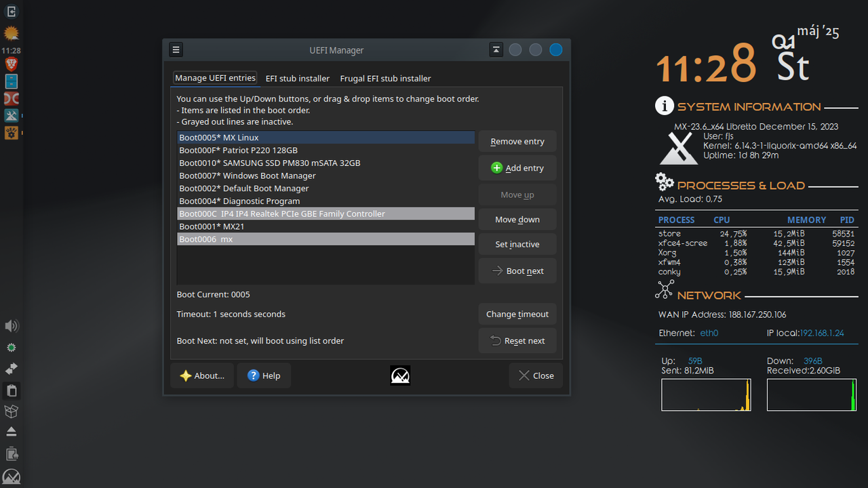Open the weather sun icon in panel
Image resolution: width=868 pixels, height=488 pixels.
point(11,33)
